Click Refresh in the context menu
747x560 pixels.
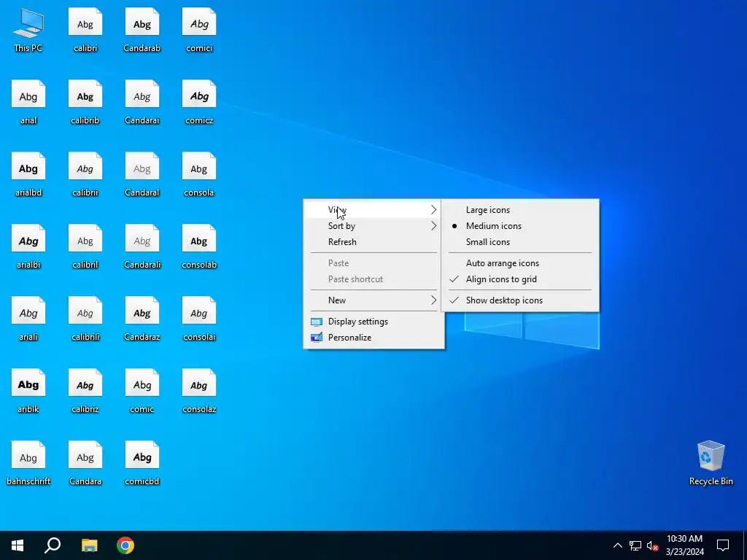tap(374, 242)
